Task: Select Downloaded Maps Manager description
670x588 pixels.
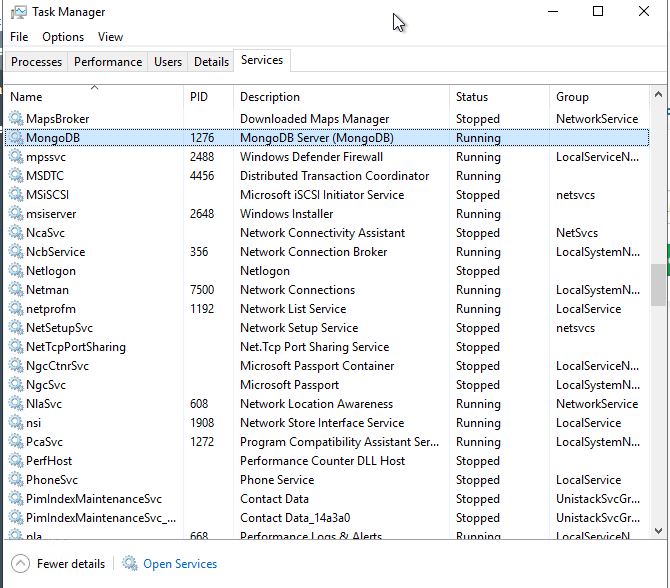Action: pos(314,119)
